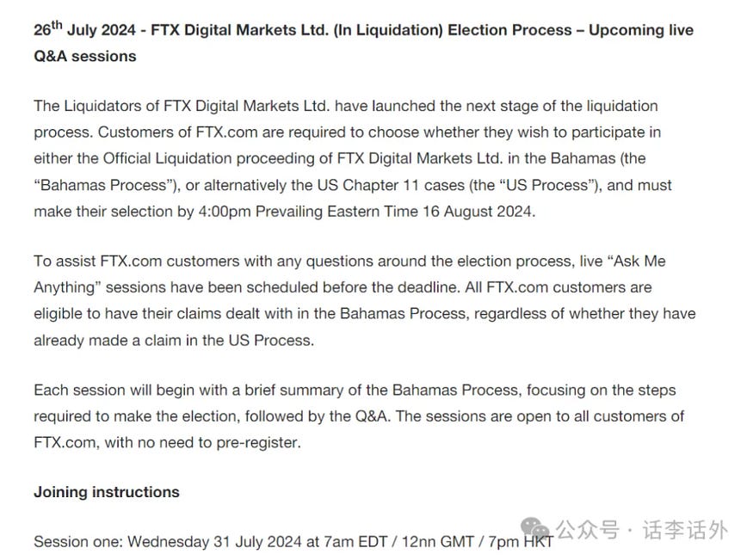This screenshot has height=560, width=753.
Task: Click "Q&A sessions" in the title's second line
Action: pyautogui.click(x=85, y=57)
